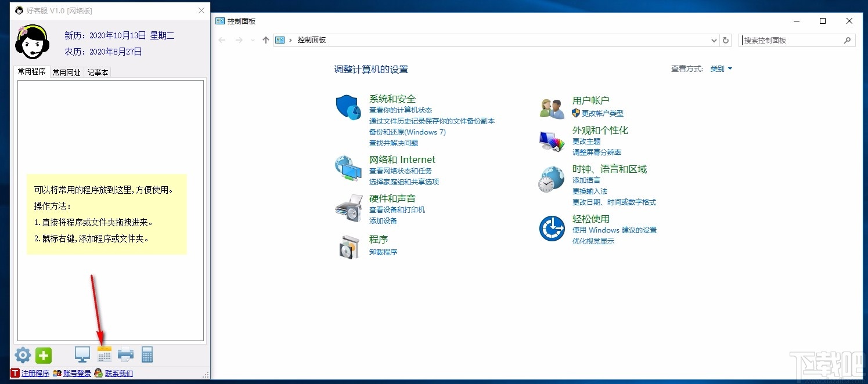Open 查找并解决问题 link
This screenshot has height=384, width=868.
coord(394,143)
